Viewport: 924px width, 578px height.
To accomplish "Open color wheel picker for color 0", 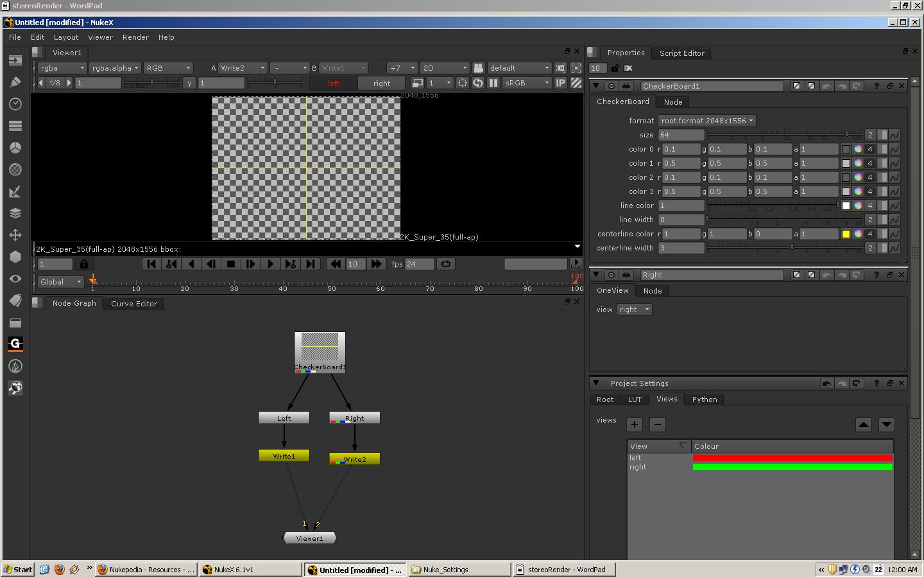I will [x=858, y=149].
